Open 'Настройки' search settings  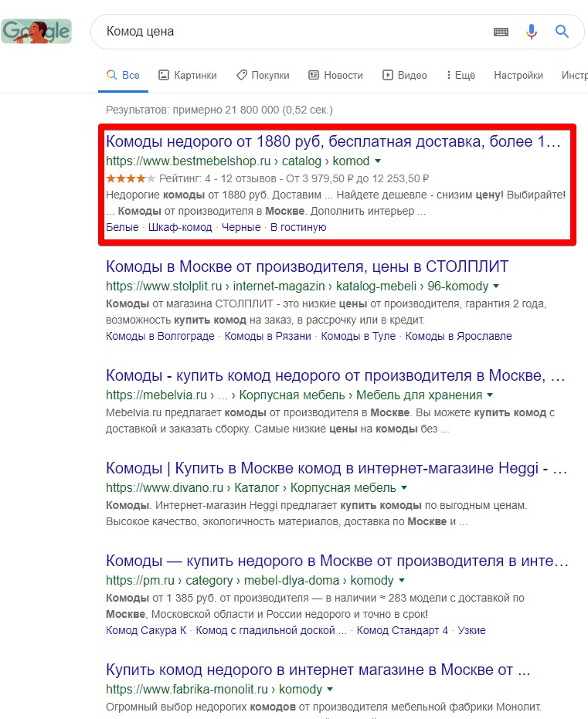pos(518,75)
